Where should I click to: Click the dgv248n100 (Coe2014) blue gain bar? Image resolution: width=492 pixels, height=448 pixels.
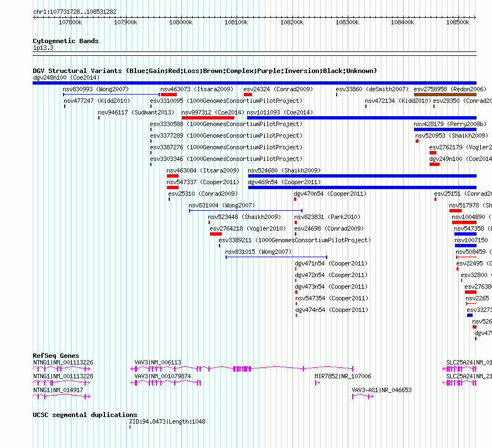pyautogui.click(x=254, y=83)
